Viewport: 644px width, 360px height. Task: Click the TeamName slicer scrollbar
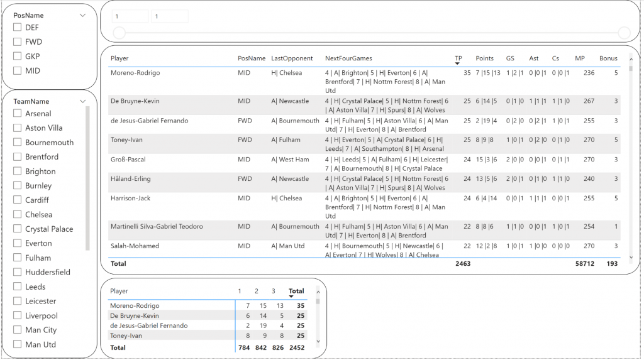coord(87,178)
